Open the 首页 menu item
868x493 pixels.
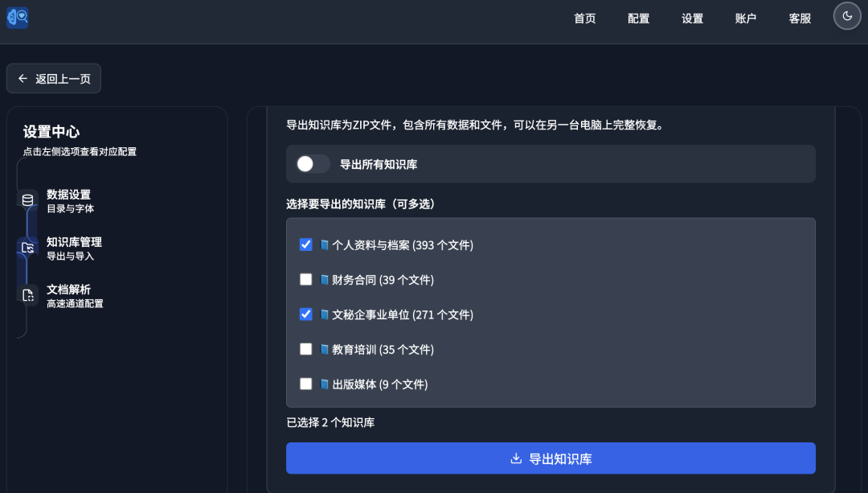[584, 18]
